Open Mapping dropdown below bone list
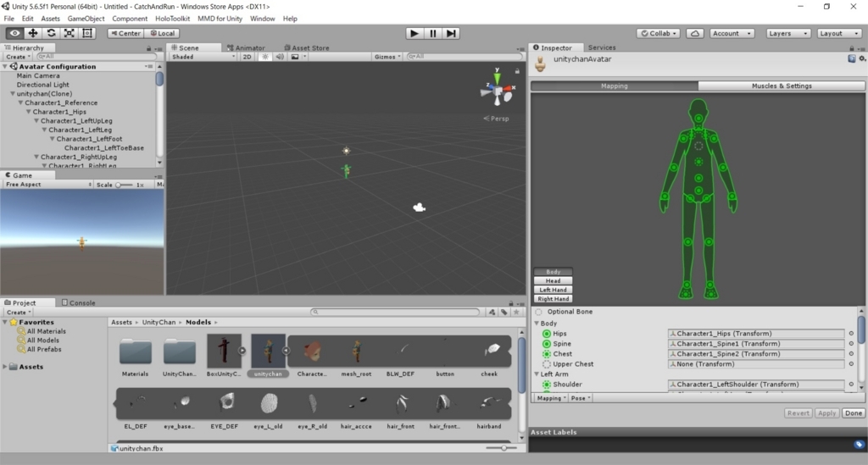 tap(551, 398)
